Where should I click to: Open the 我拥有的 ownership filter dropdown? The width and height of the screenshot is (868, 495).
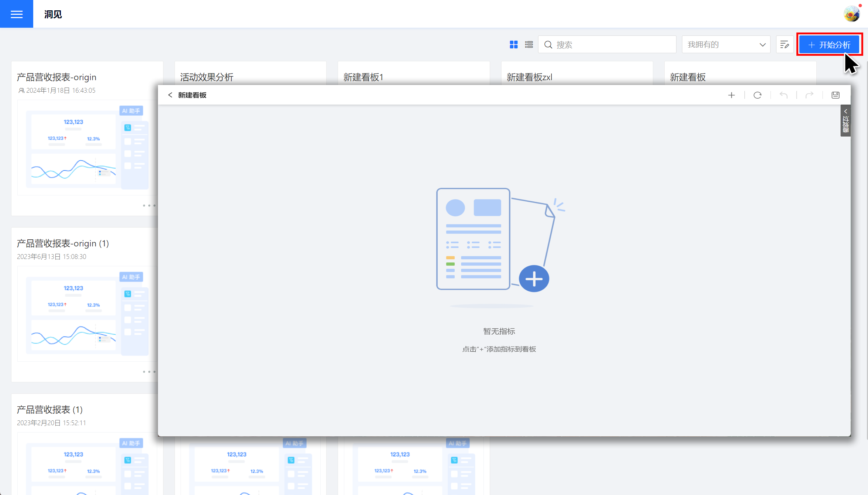[726, 45]
